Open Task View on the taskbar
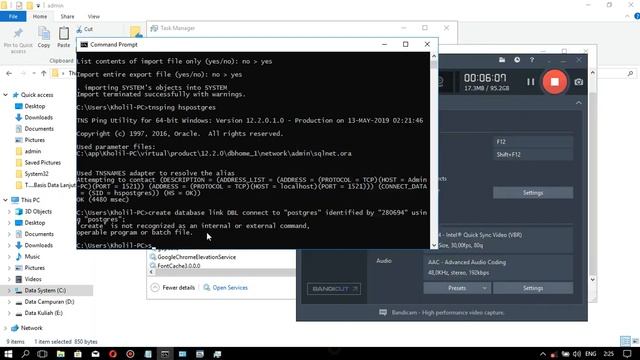 click(x=42, y=354)
